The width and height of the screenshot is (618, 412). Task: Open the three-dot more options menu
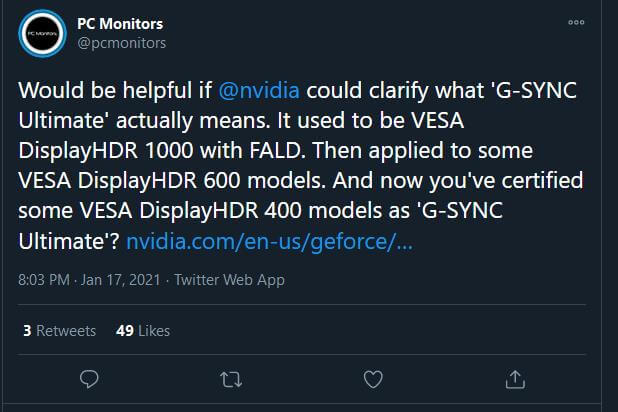click(x=576, y=22)
